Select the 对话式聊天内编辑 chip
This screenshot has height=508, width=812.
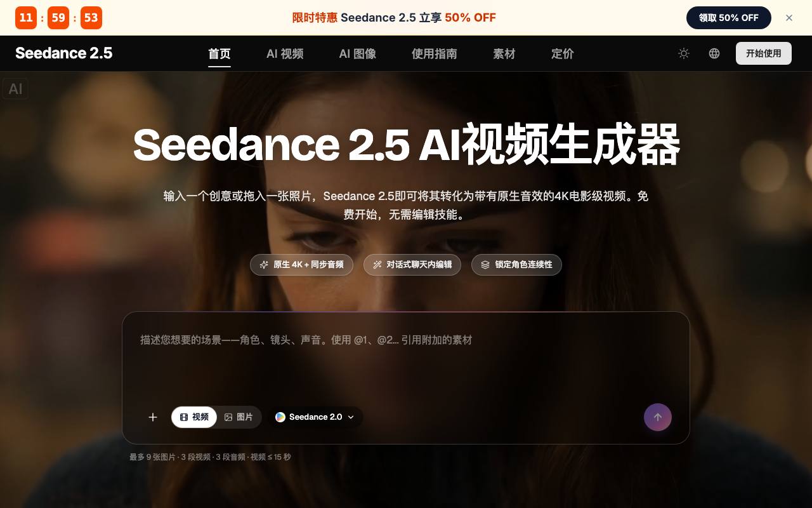coord(412,265)
